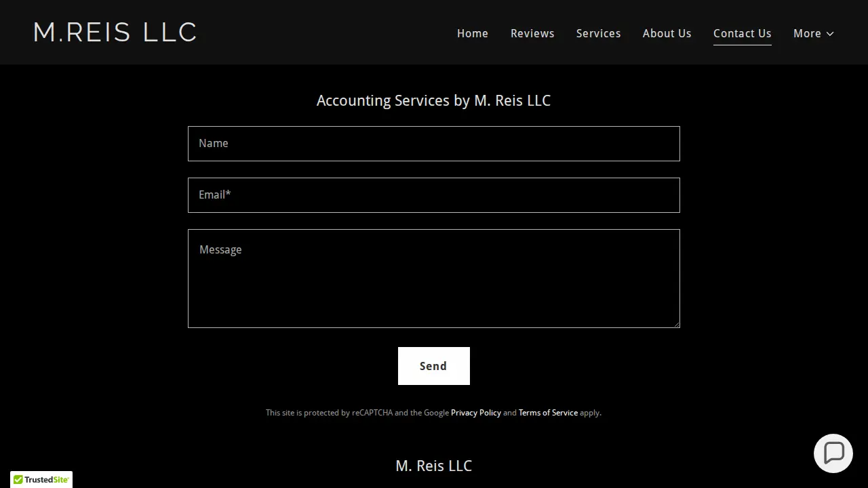
Task: Open the About Us page
Action: click(667, 33)
